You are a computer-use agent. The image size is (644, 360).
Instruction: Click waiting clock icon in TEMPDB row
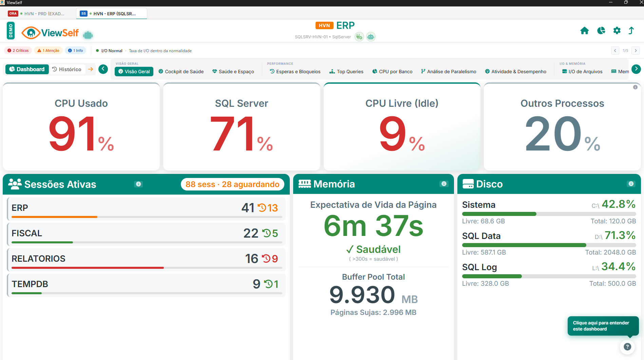click(x=268, y=284)
